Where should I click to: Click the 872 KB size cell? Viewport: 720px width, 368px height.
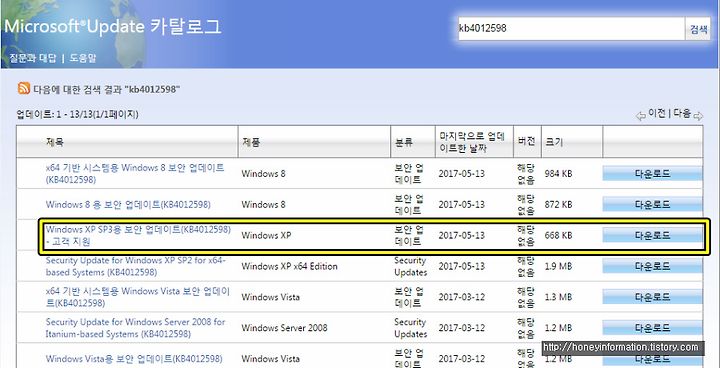click(558, 204)
